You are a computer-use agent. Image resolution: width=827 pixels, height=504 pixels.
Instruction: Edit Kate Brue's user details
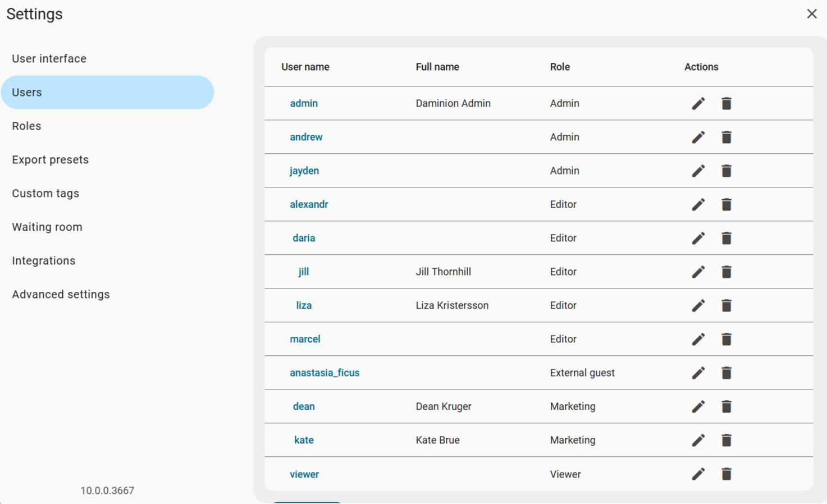(x=698, y=440)
